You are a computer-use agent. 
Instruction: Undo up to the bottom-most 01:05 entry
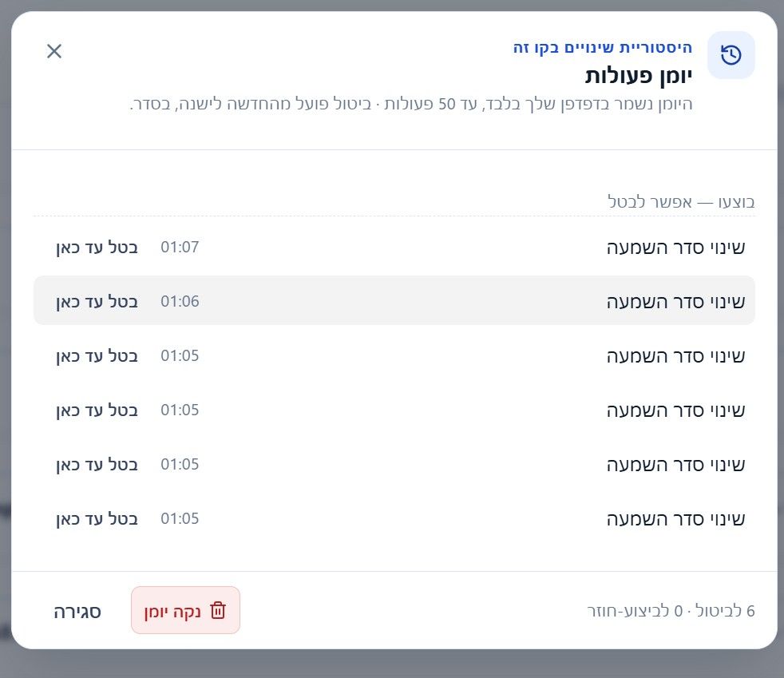click(97, 519)
